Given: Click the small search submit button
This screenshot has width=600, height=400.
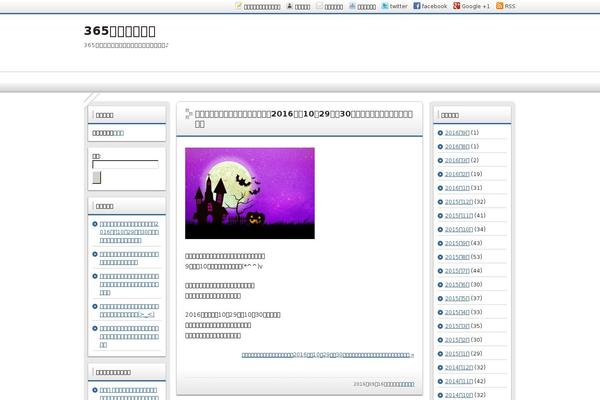Looking at the screenshot, I should click(x=96, y=178).
